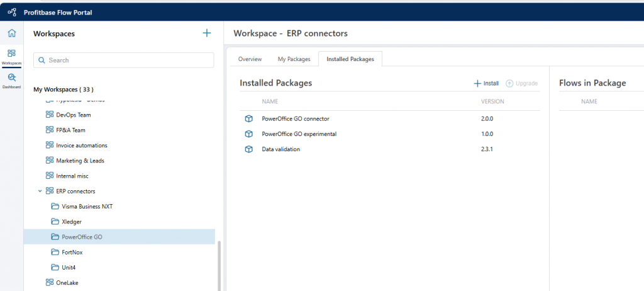Screen dimensions: 644x291
Task: Click package icon for PowerOffice GO connector
Action: pos(248,118)
